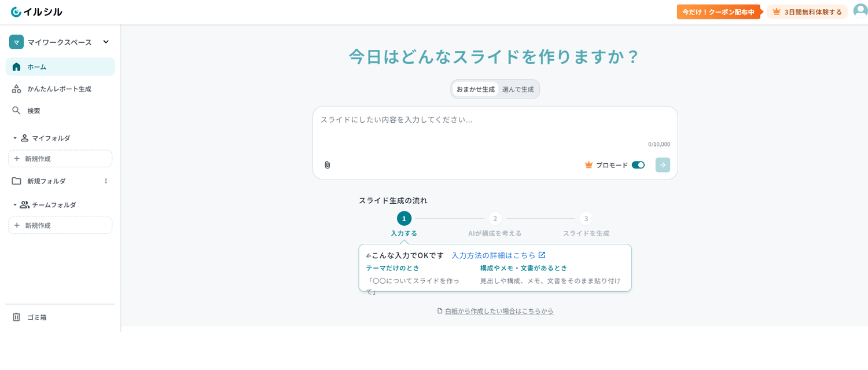The image size is (868, 370).
Task: Click the イルシル logo
Action: (36, 12)
